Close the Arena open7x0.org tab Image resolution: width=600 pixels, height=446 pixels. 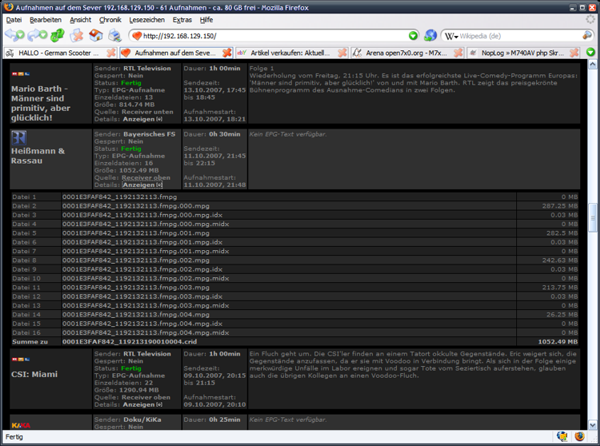click(x=458, y=53)
